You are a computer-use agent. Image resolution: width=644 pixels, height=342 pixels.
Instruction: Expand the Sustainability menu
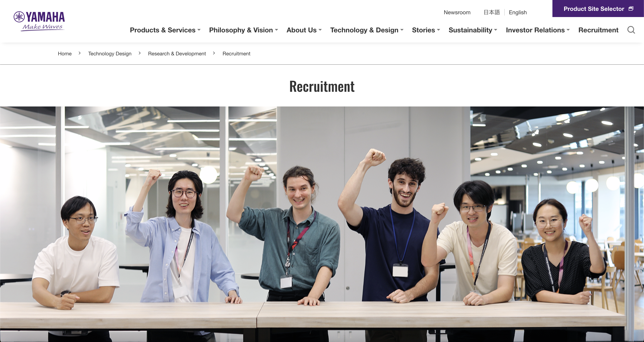click(x=473, y=30)
